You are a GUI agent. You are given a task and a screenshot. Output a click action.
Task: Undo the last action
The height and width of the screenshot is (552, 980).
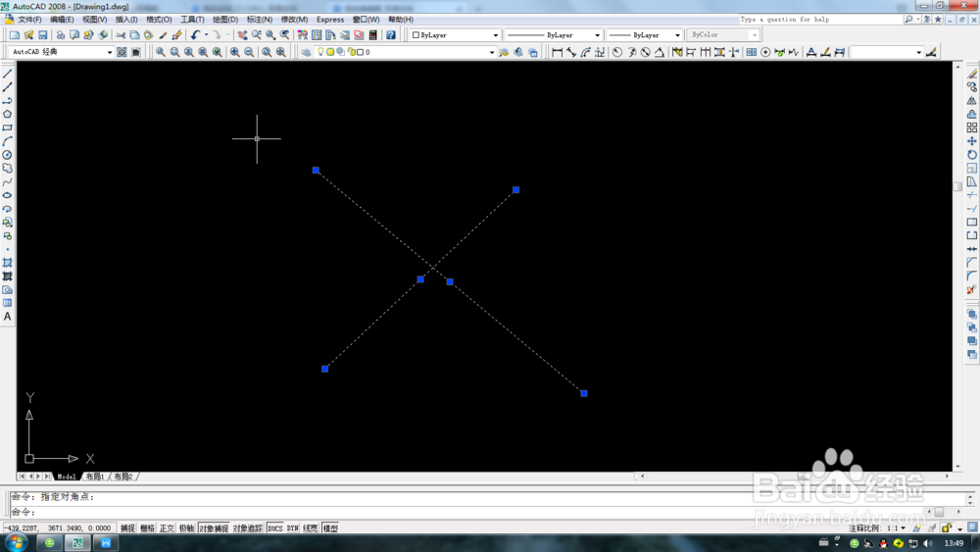pos(196,35)
